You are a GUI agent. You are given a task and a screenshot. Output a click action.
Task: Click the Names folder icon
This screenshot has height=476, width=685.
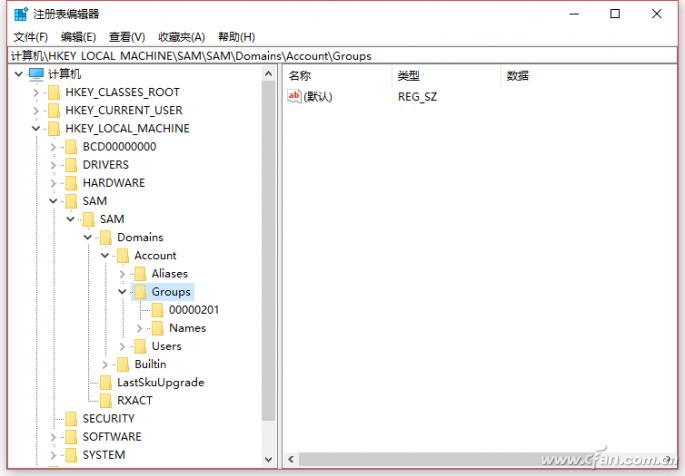pos(158,328)
